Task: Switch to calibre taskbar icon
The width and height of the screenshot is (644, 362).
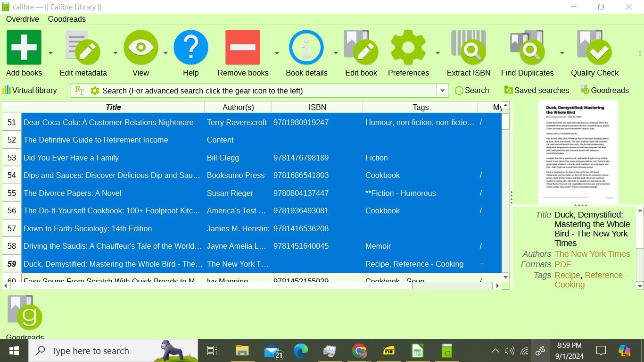Action: click(447, 351)
